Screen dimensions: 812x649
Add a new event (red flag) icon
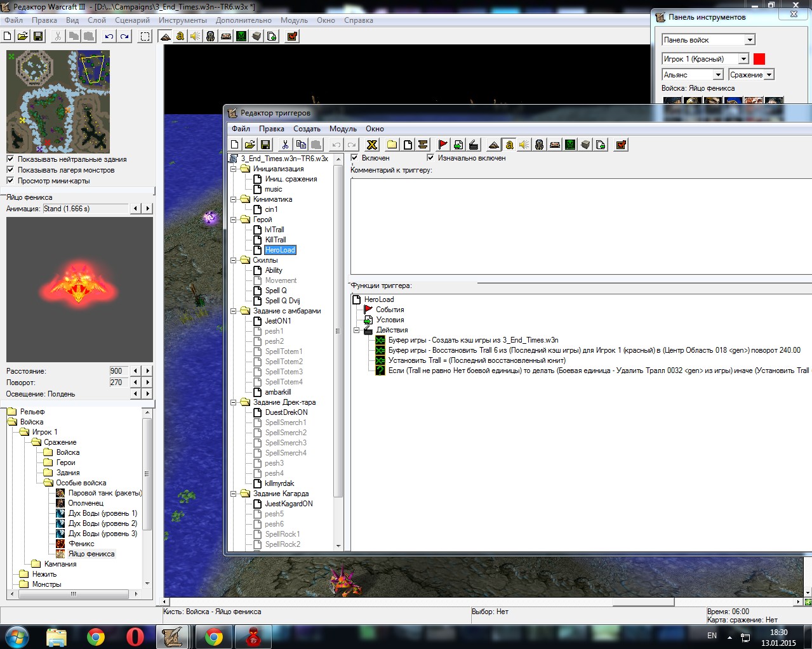pyautogui.click(x=443, y=145)
